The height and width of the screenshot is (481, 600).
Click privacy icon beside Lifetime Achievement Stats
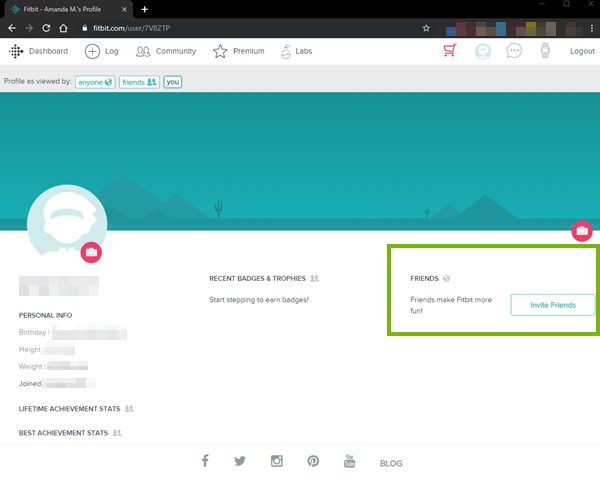pos(129,409)
